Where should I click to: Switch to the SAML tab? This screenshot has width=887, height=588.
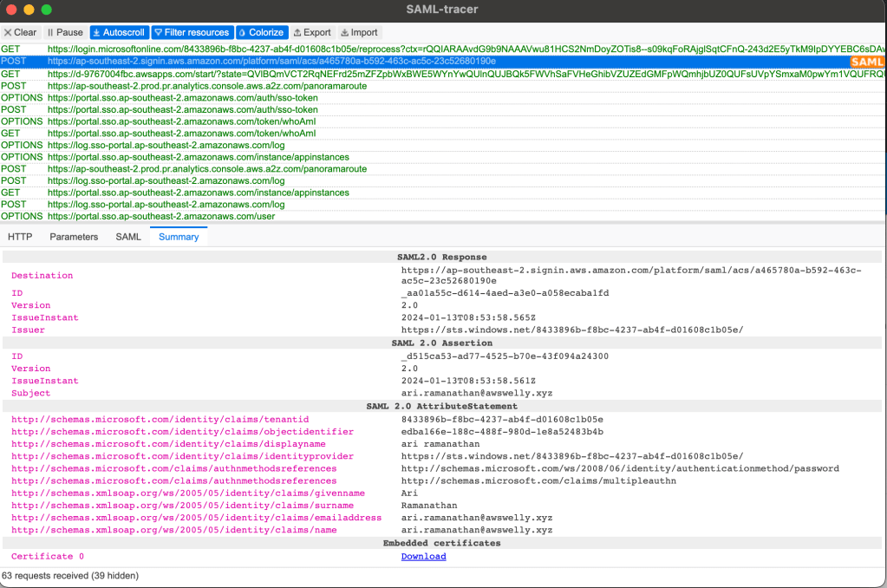point(128,237)
